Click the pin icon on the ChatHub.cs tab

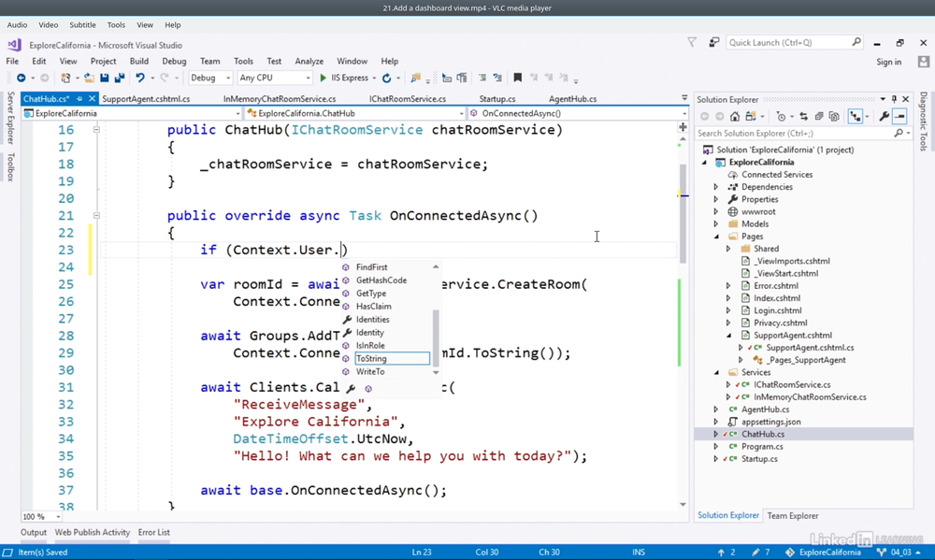79,98
